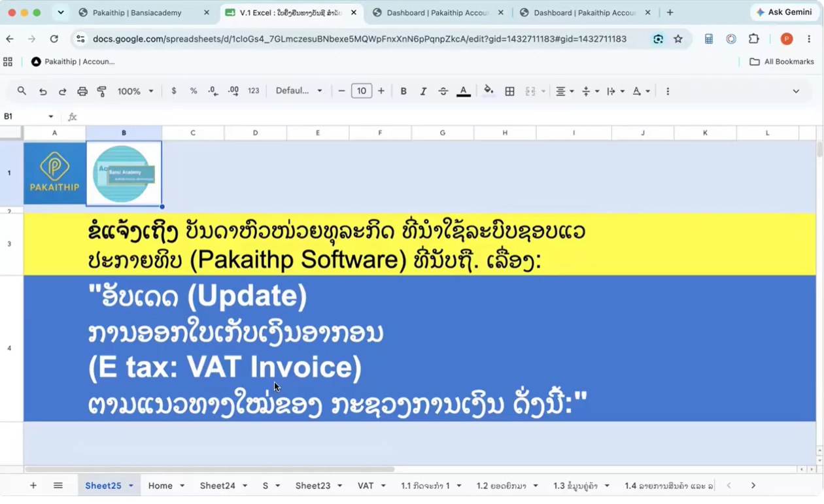
Task: Open the search menus magnifier tool
Action: [22, 92]
